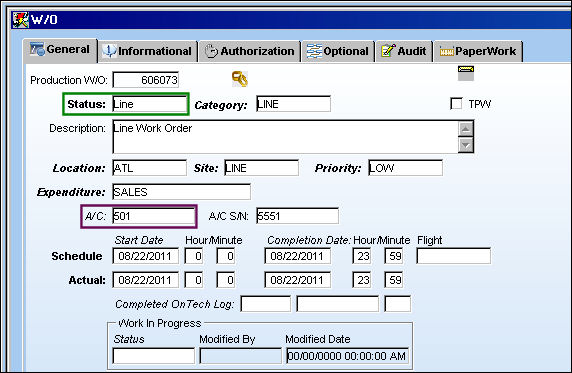Click the last small Tech Log field
This screenshot has width=572, height=373.
point(398,304)
